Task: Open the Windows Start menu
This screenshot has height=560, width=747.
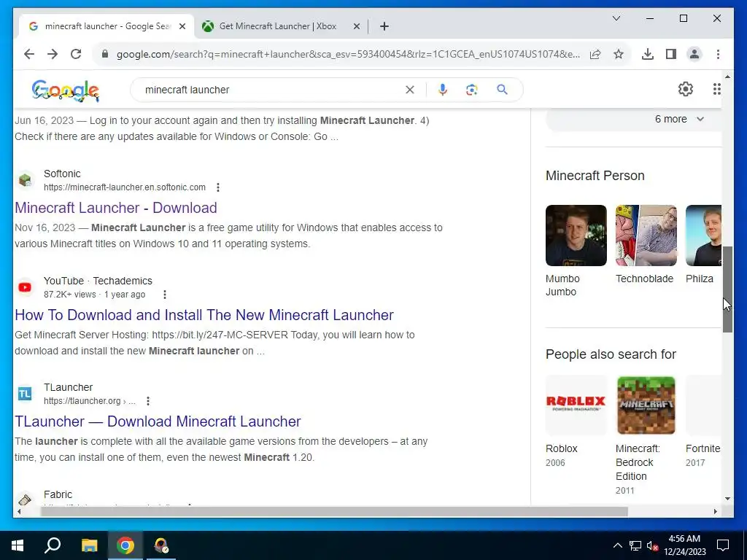Action: click(18, 545)
